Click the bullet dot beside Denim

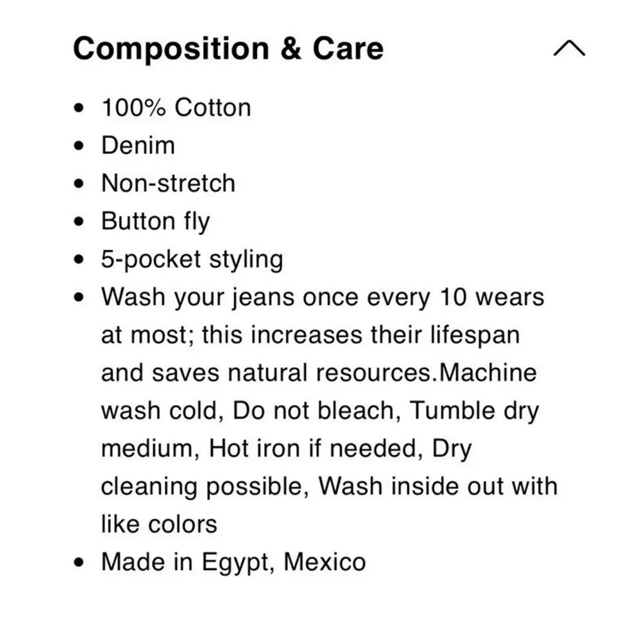coord(79,146)
